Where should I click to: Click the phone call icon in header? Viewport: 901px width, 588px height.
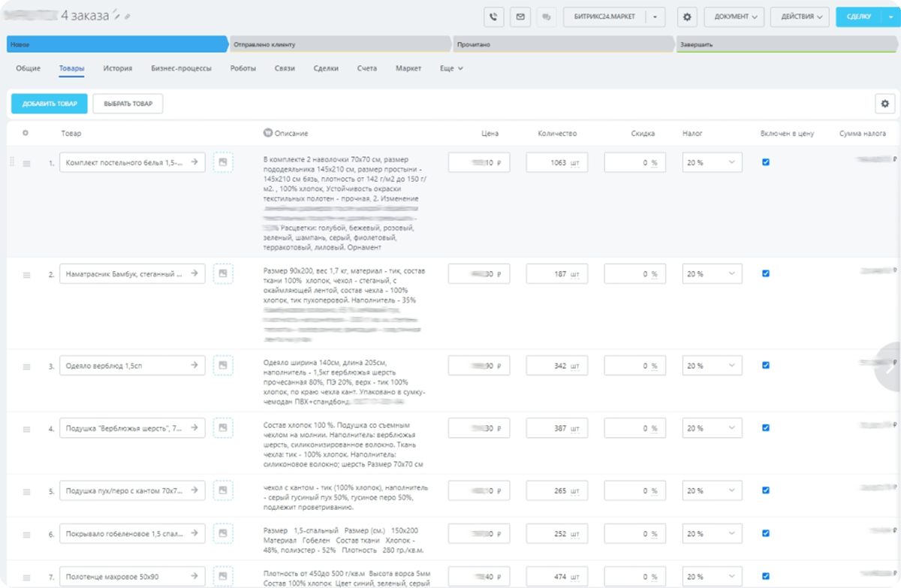pos(493,17)
